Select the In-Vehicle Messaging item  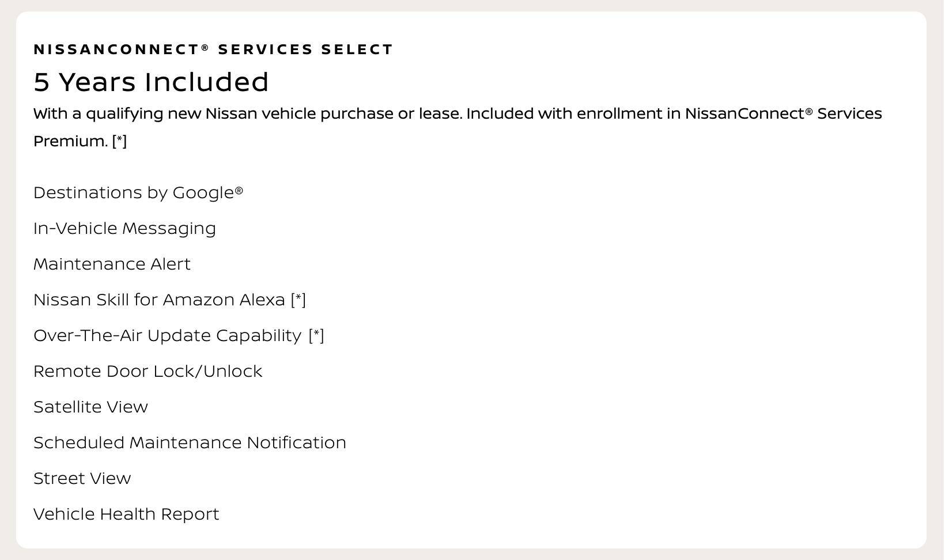click(124, 229)
